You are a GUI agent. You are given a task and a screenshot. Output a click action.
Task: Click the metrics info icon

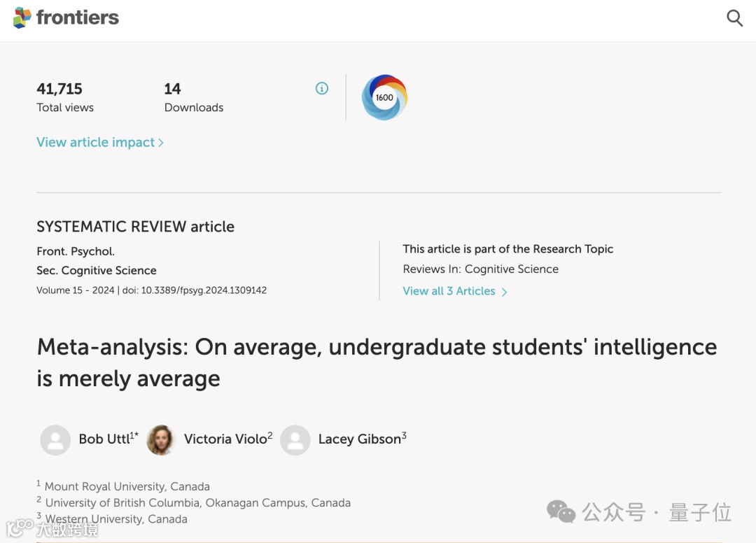pos(322,88)
